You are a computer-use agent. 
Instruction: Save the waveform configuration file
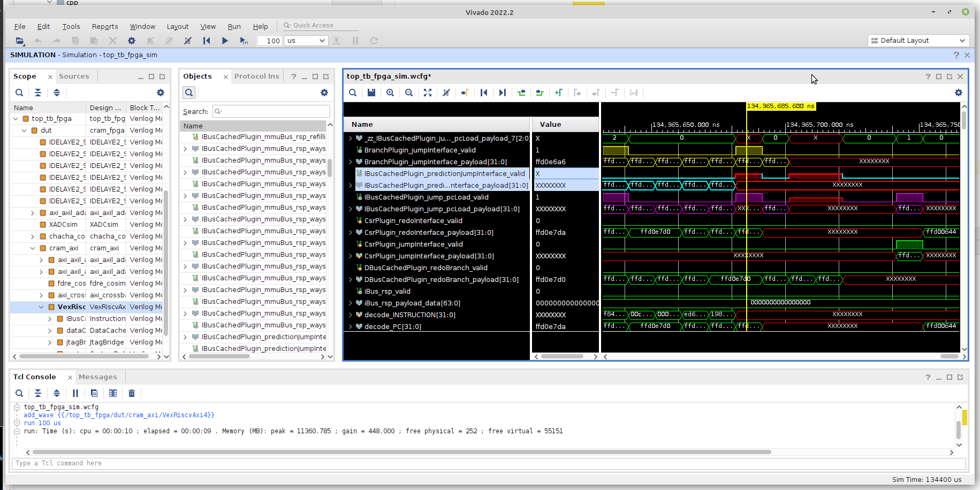coord(371,93)
